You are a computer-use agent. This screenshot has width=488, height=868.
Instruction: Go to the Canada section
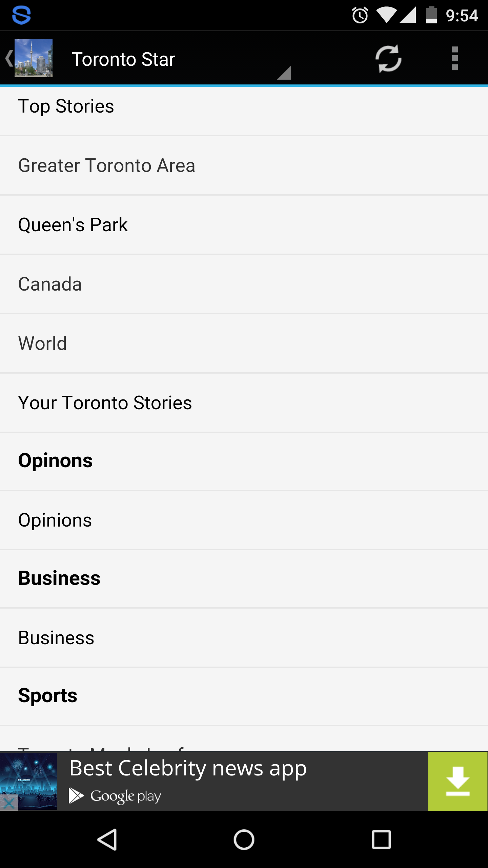point(50,284)
